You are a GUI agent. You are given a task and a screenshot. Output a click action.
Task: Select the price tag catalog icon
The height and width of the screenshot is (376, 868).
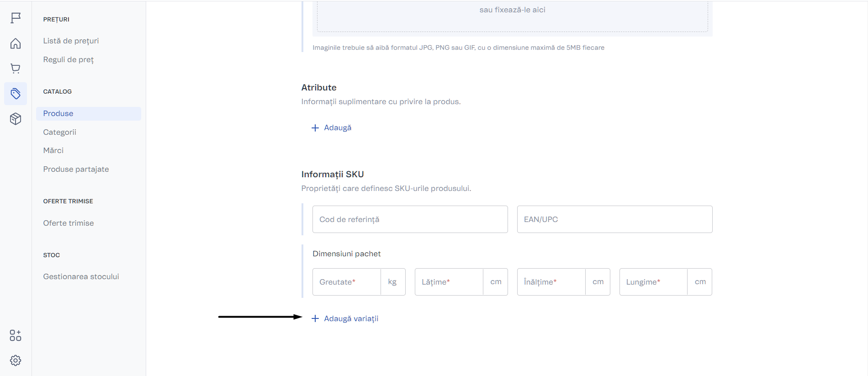tap(16, 94)
